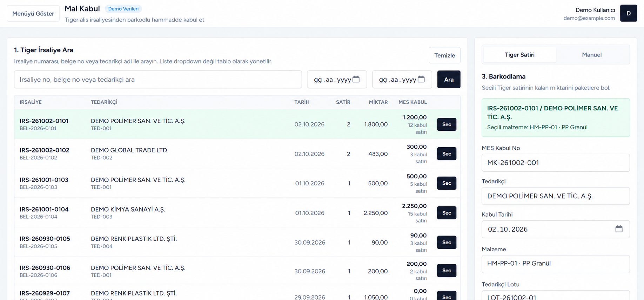
Task: Click the SATIR column header
Action: pyautogui.click(x=343, y=102)
